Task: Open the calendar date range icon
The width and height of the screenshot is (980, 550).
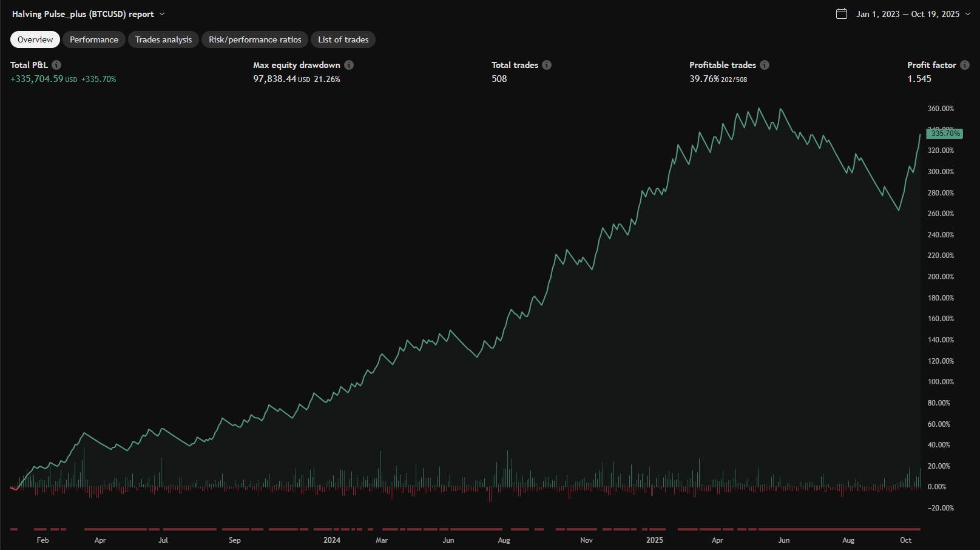Action: pos(842,14)
